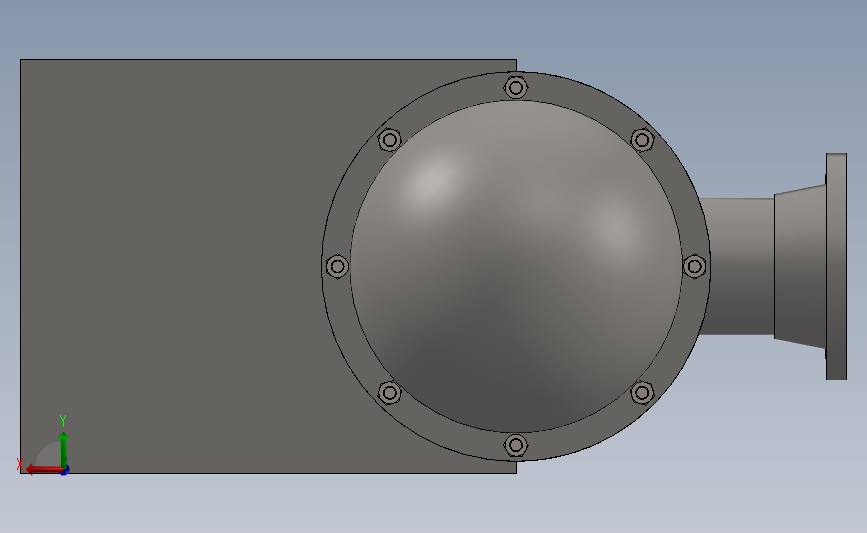This screenshot has height=533, width=867.
Task: Select the leftmost bolt on the flange ring
Action: coord(337,266)
